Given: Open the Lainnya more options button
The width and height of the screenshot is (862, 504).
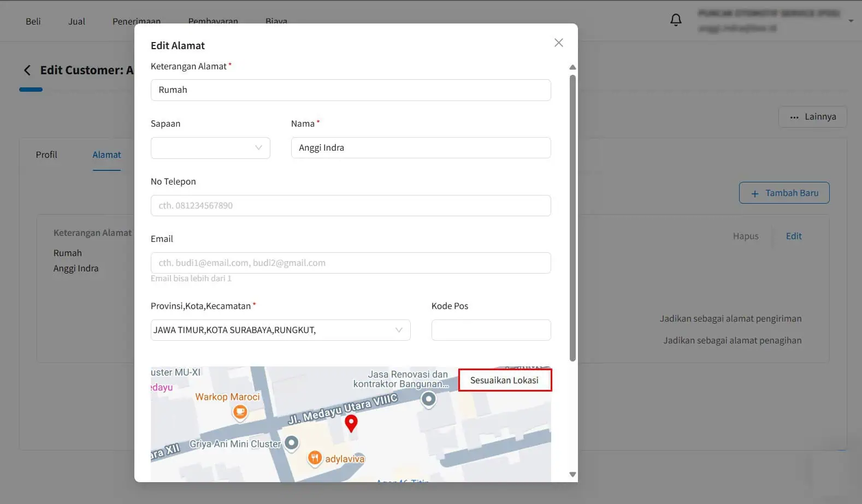Looking at the screenshot, I should 813,117.
